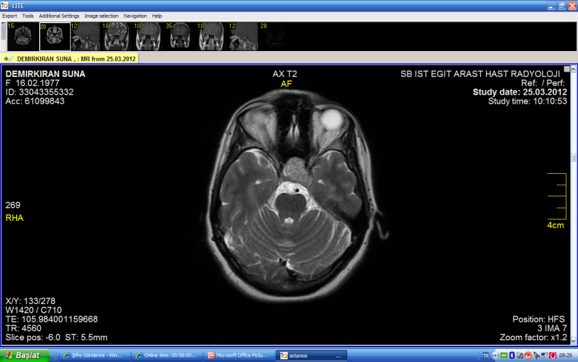The height and width of the screenshot is (362, 578).
Task: Select the first series thumbnail labeled 15
Action: point(23,36)
